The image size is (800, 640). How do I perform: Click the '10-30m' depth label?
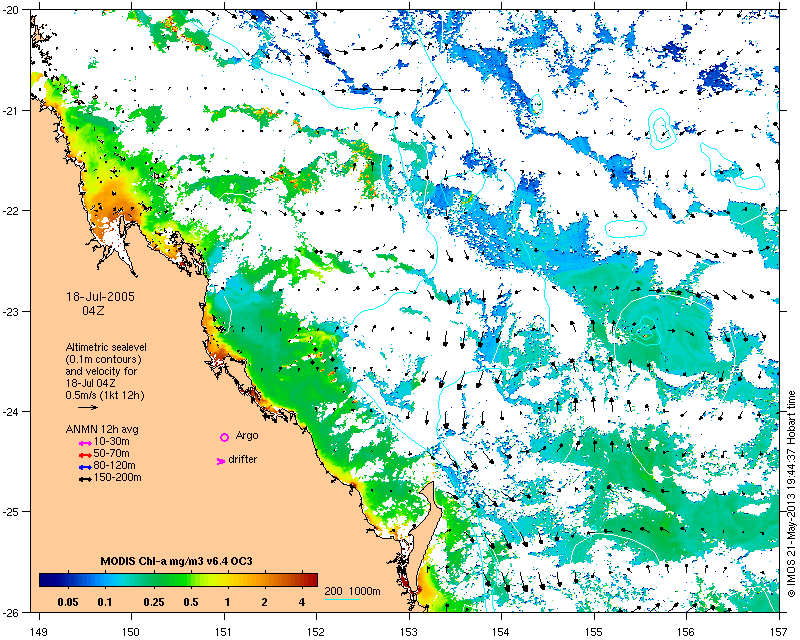point(112,441)
